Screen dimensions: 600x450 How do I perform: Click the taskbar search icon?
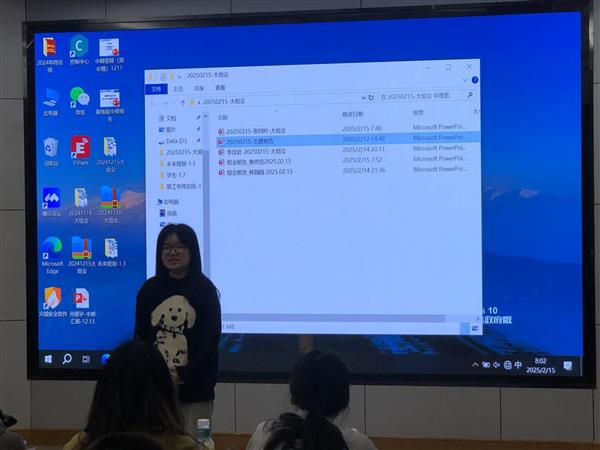tap(67, 358)
